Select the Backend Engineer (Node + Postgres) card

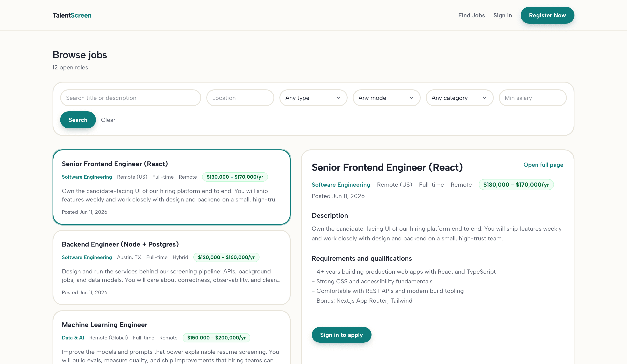click(171, 267)
